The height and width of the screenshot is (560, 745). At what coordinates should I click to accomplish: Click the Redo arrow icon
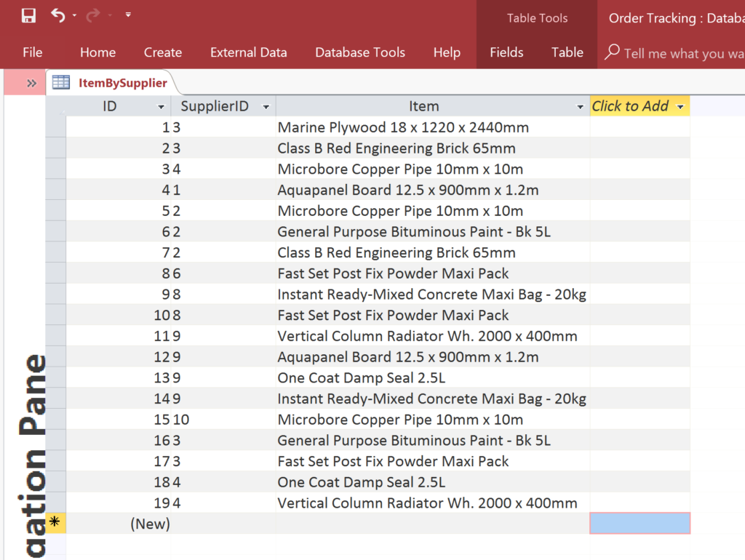(93, 16)
